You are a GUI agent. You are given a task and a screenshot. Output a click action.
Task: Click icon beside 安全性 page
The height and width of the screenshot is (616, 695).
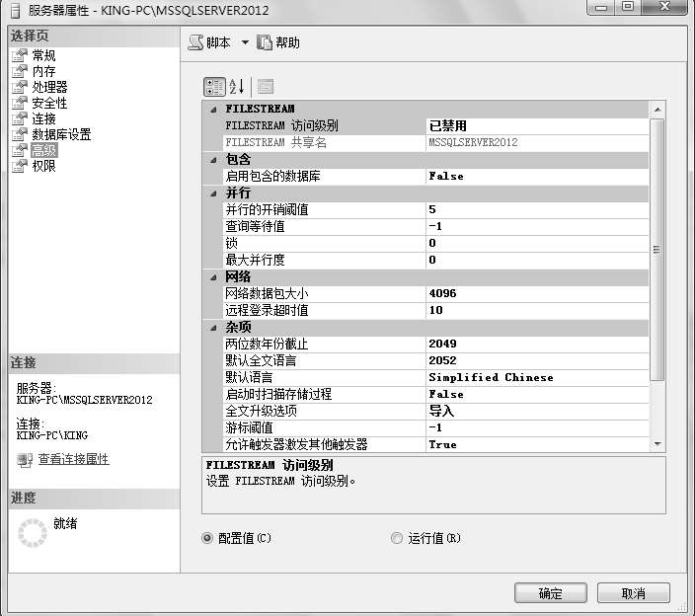[x=20, y=103]
